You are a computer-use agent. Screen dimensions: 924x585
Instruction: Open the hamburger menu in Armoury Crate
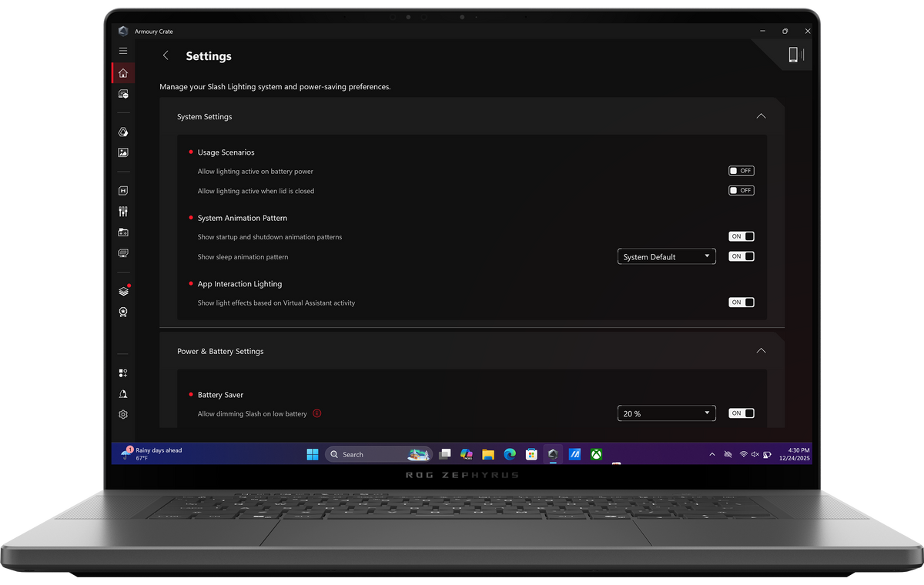point(123,51)
